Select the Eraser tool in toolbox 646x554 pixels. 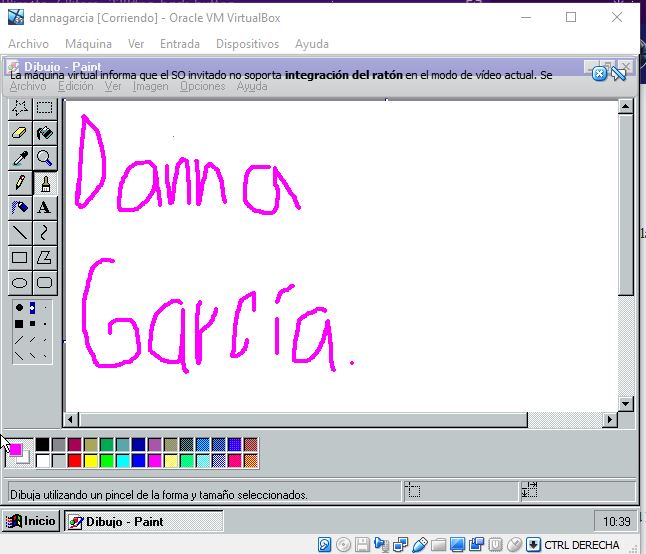tap(19, 133)
